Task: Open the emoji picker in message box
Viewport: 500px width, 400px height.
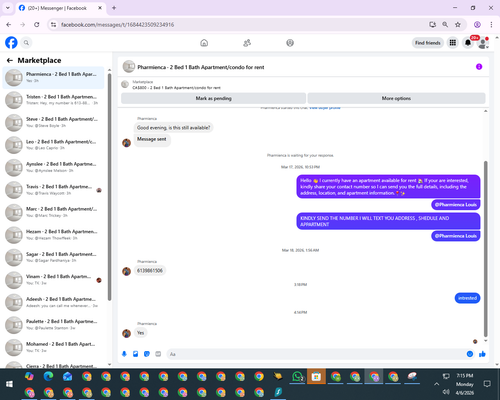Action: click(x=470, y=354)
